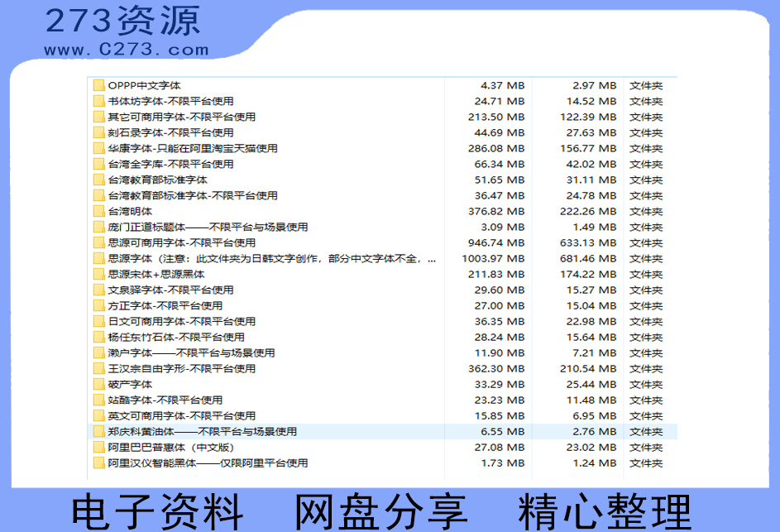Select the folder icon of 书体坊字体-不限平台使用
The width and height of the screenshot is (780, 532).
[99, 101]
